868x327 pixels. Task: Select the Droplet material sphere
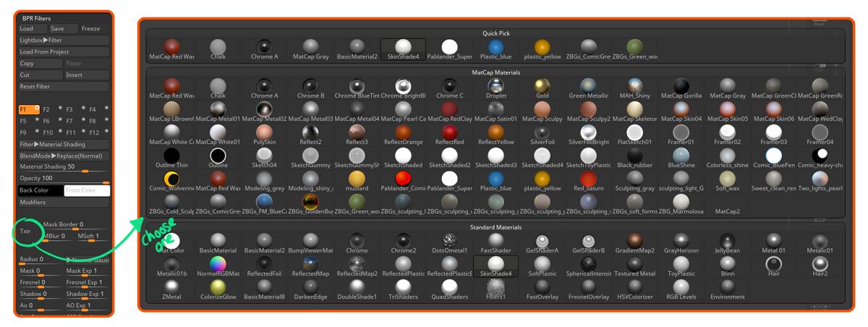pyautogui.click(x=495, y=88)
